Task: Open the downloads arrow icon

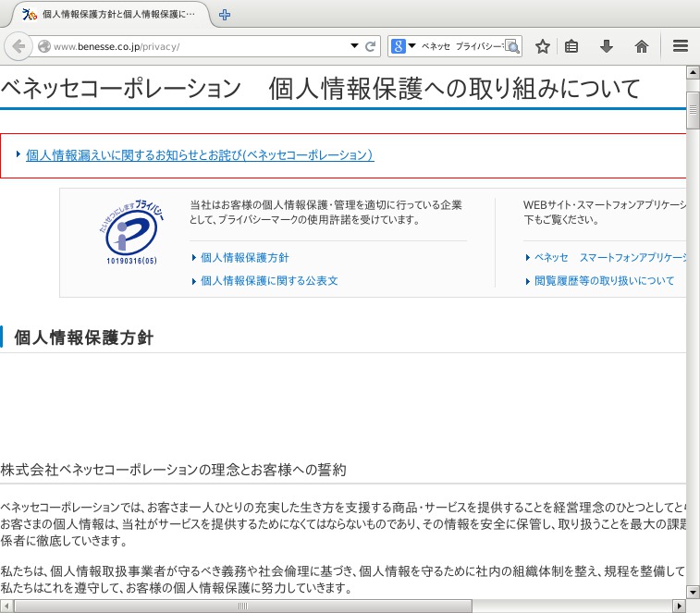Action: 607,46
